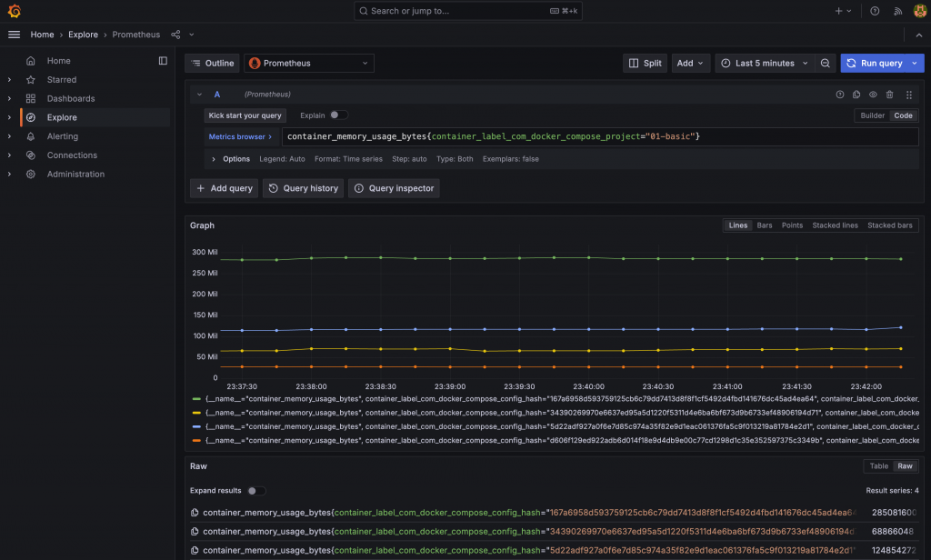Hide query A using the eye icon
The image size is (931, 560).
click(x=873, y=95)
